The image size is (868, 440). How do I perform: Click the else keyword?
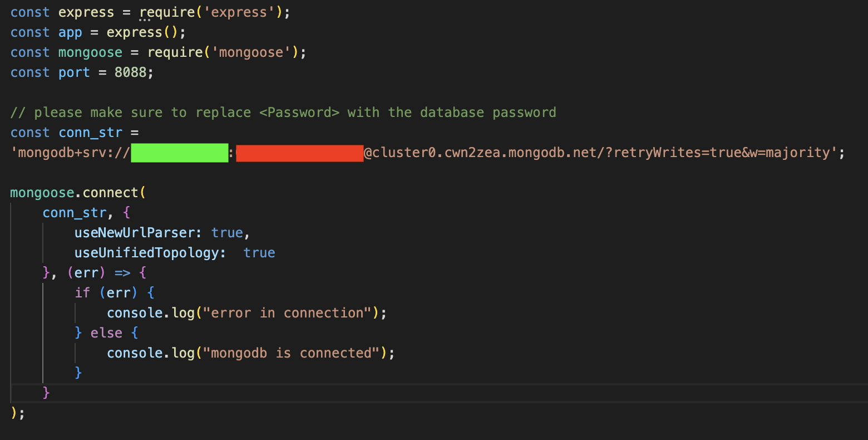(106, 333)
